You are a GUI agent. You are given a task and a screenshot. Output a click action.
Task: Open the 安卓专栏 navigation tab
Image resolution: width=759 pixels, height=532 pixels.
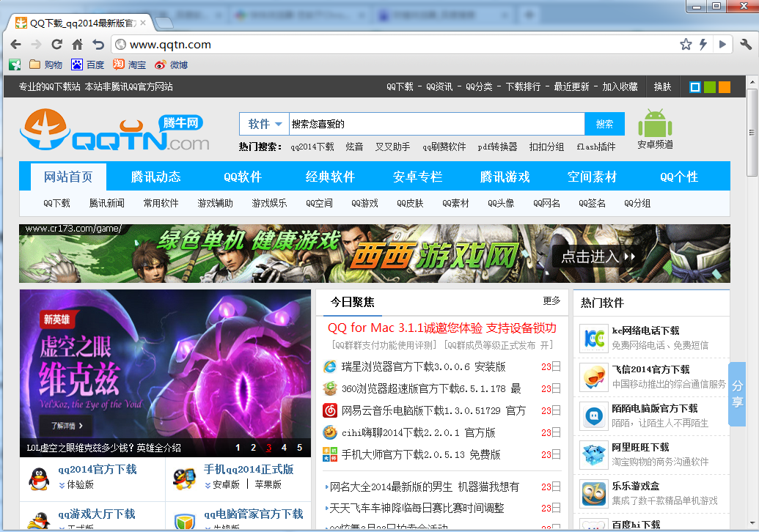coord(418,177)
